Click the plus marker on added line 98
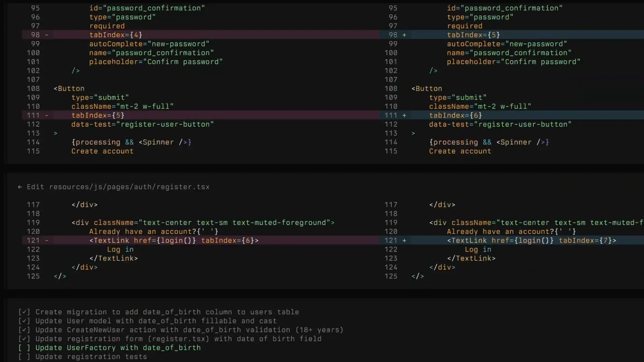The image size is (644, 362). (x=404, y=35)
